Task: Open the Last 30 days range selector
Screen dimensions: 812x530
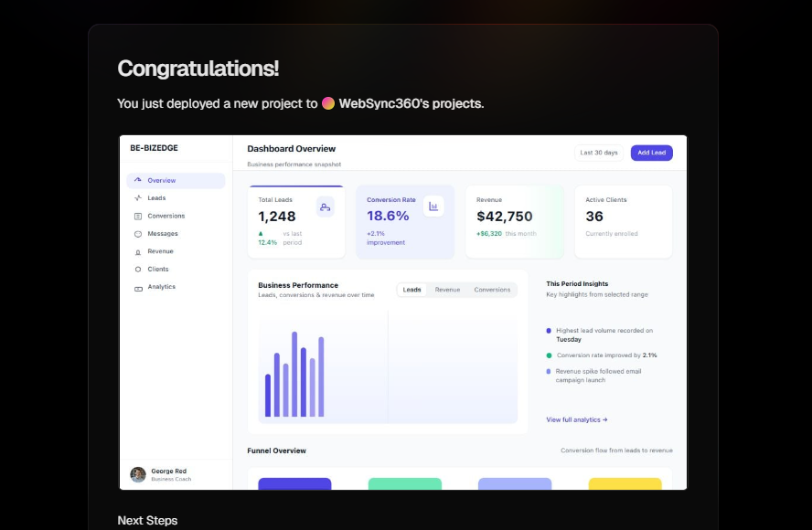Action: click(x=599, y=153)
